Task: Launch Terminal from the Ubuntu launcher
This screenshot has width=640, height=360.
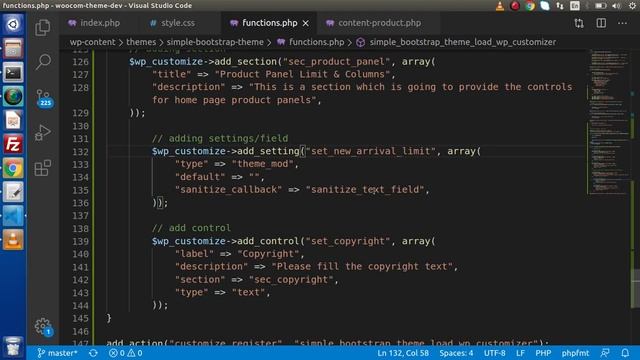Action: (x=13, y=73)
